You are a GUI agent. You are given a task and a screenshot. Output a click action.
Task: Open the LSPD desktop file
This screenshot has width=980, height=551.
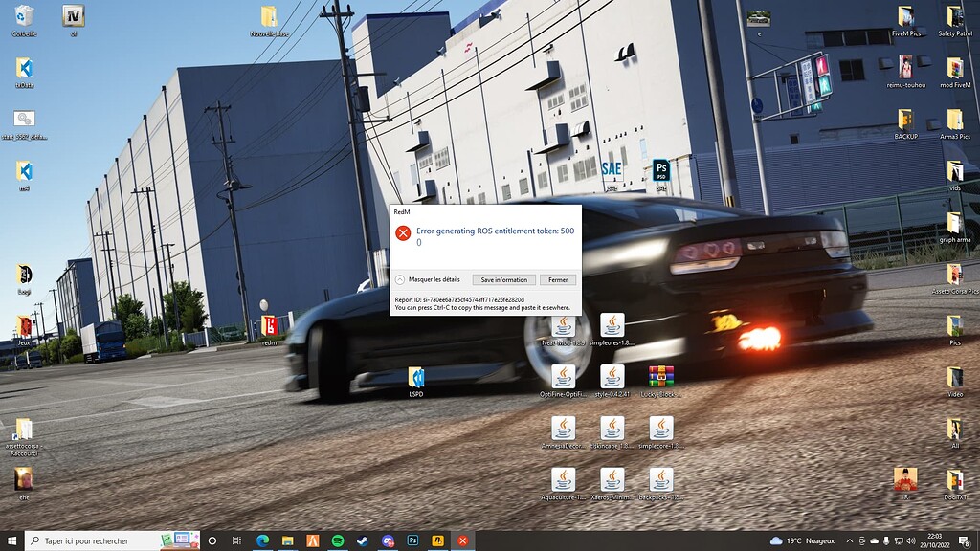point(415,378)
